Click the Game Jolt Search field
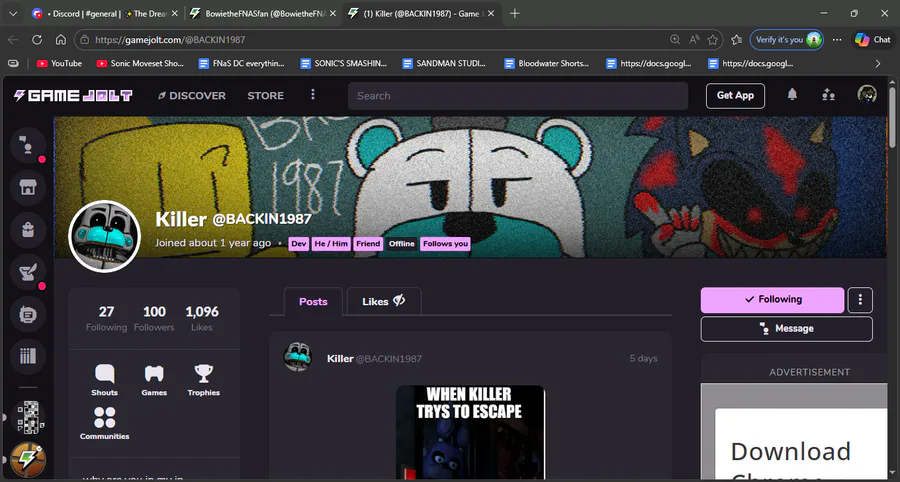 coord(518,96)
